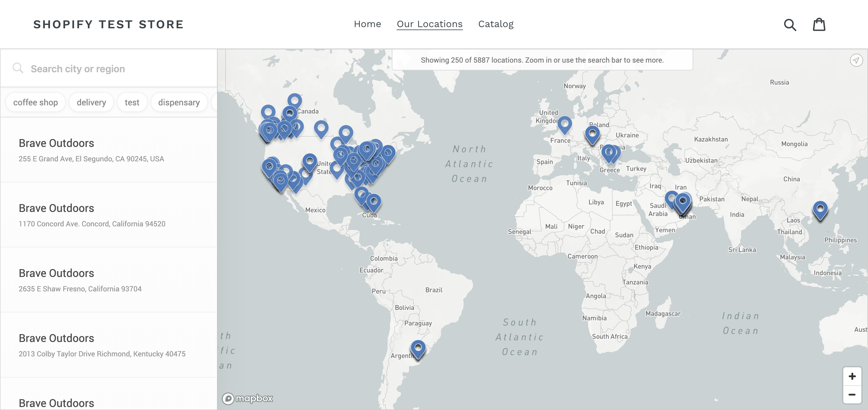
Task: Go to the Home menu item
Action: [367, 24]
